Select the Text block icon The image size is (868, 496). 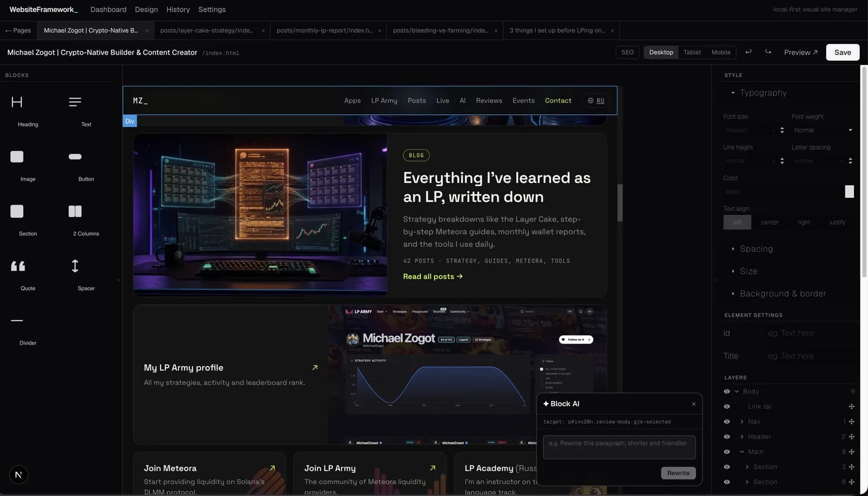tap(75, 102)
